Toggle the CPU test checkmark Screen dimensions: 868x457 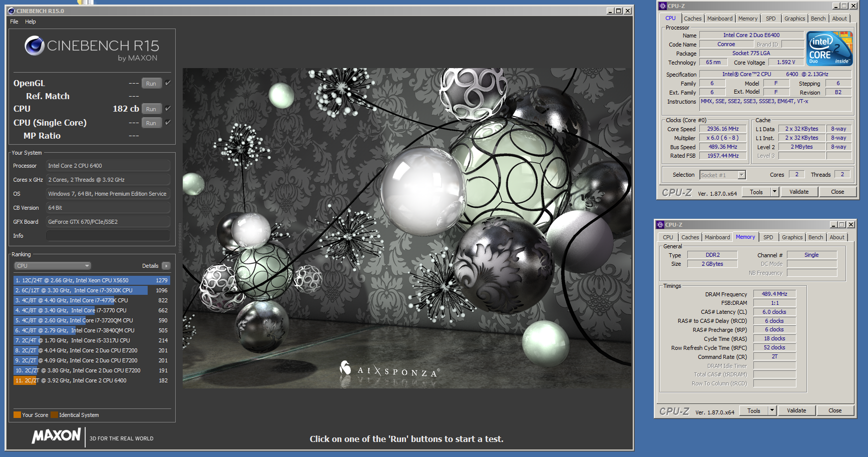(x=168, y=108)
